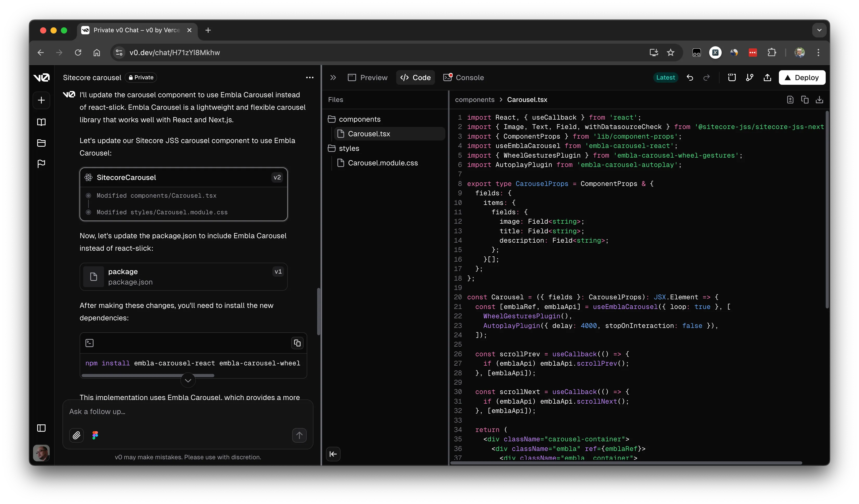The height and width of the screenshot is (504, 859).
Task: Click the code editor's vertical scrollbar
Action: pyautogui.click(x=827, y=210)
